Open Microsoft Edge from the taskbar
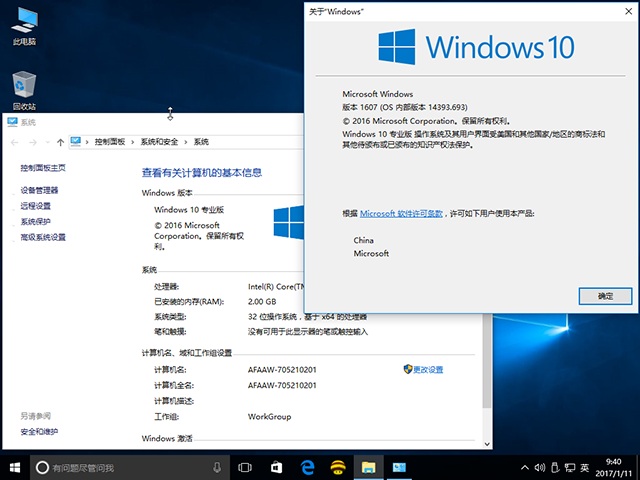 click(309, 467)
